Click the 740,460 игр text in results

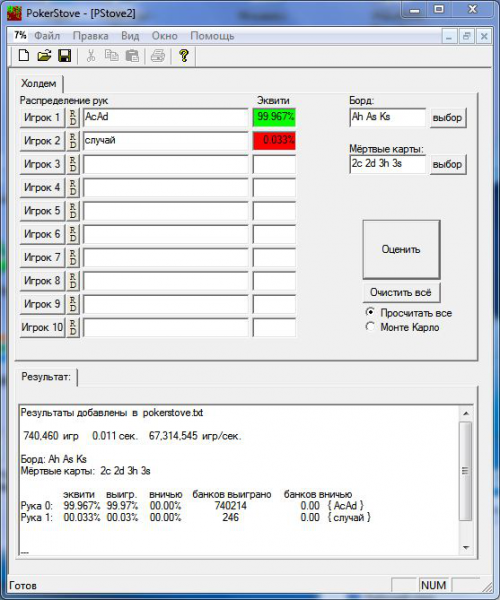point(51,436)
